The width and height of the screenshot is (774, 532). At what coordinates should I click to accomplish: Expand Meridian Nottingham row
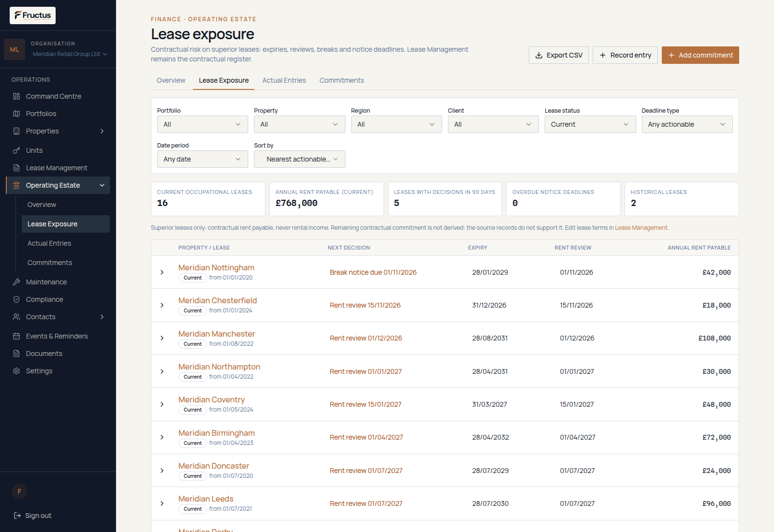pos(162,272)
